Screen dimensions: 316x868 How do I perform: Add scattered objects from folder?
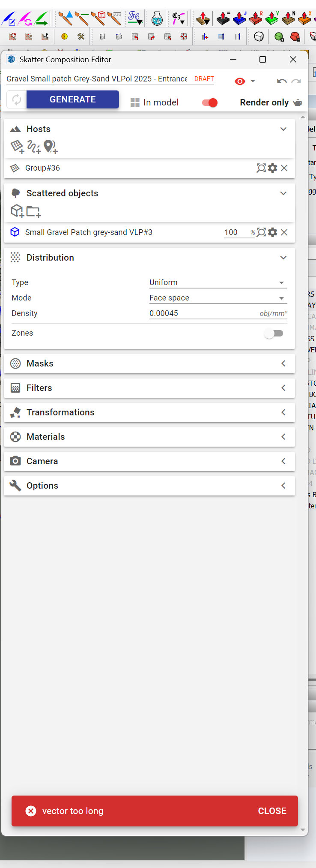(33, 211)
